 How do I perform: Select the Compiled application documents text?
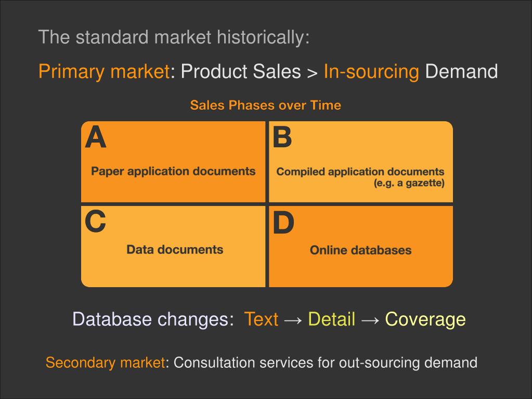360,172
